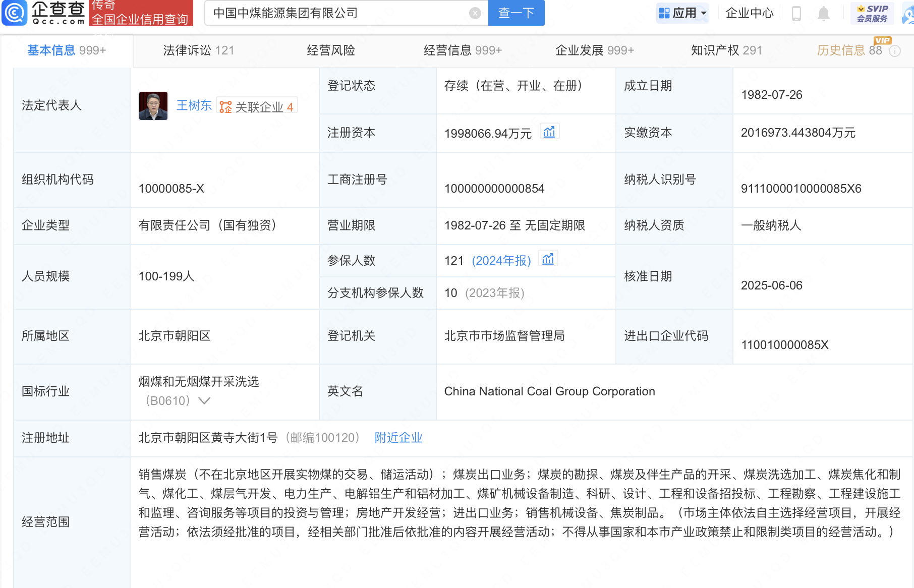
Task: Open the 应用 dropdown menu
Action: point(682,13)
